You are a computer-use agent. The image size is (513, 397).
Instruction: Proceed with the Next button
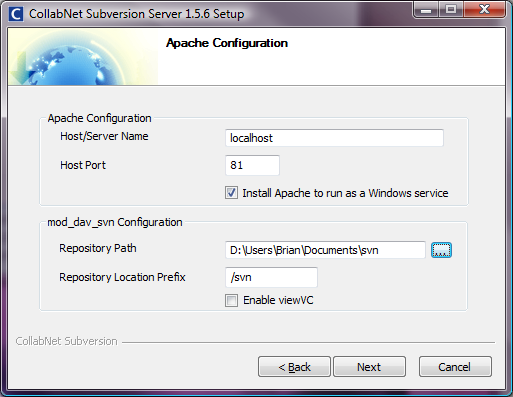coord(369,367)
